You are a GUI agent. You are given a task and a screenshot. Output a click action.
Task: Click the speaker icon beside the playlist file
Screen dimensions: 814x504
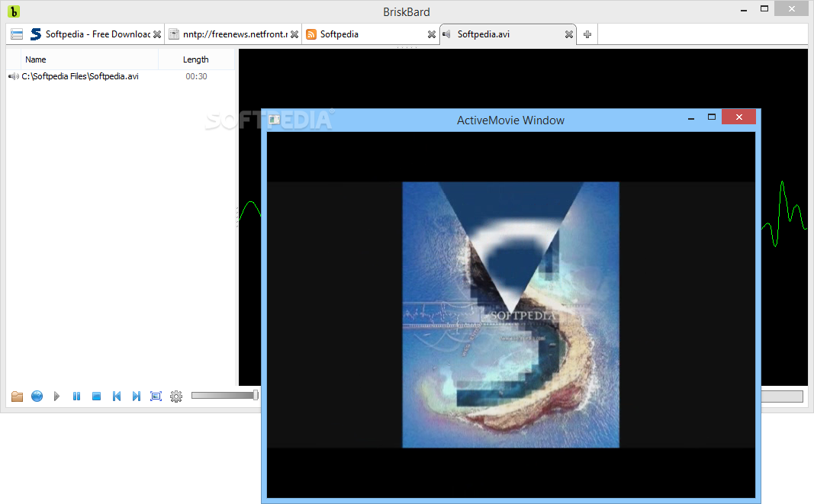(x=14, y=76)
